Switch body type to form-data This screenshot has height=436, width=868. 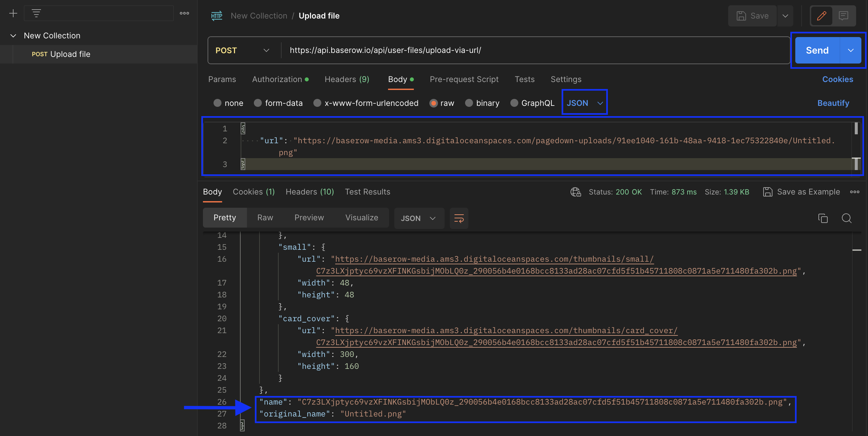click(x=258, y=103)
